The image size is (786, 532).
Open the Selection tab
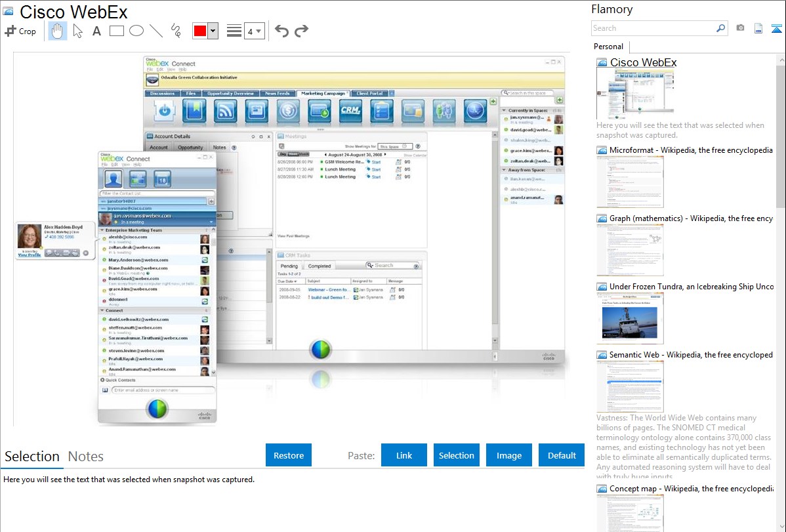(x=32, y=457)
